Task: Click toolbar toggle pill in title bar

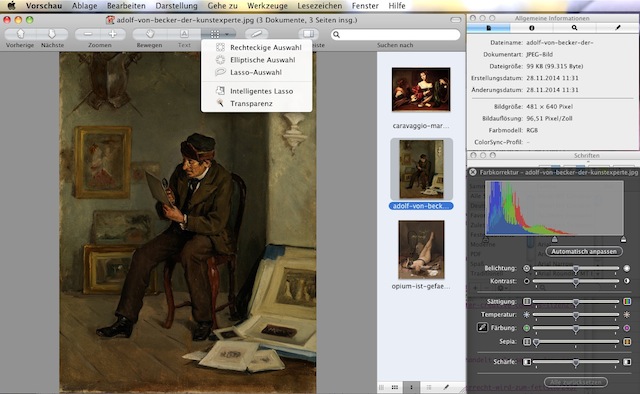Action: point(456,20)
